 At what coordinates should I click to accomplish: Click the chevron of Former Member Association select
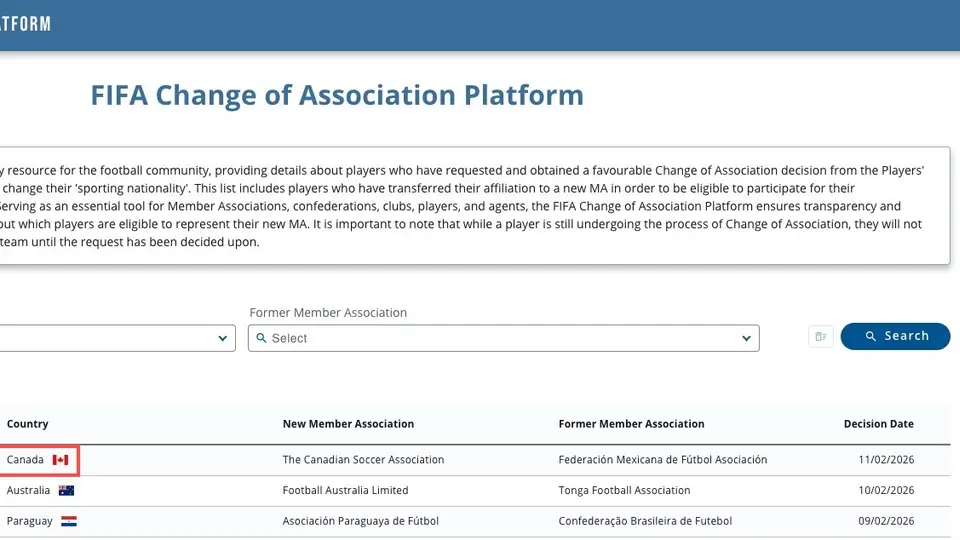click(746, 338)
